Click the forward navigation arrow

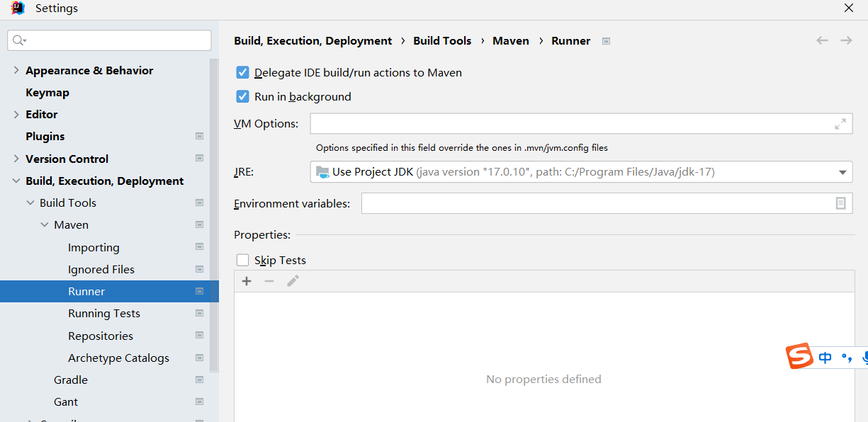tap(846, 40)
